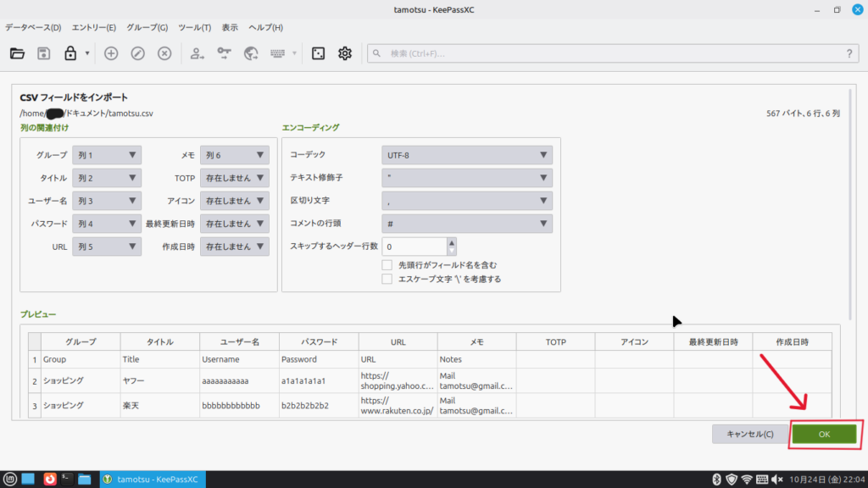Enable 先頭行がフィールド名を含む checkbox

pyautogui.click(x=387, y=265)
